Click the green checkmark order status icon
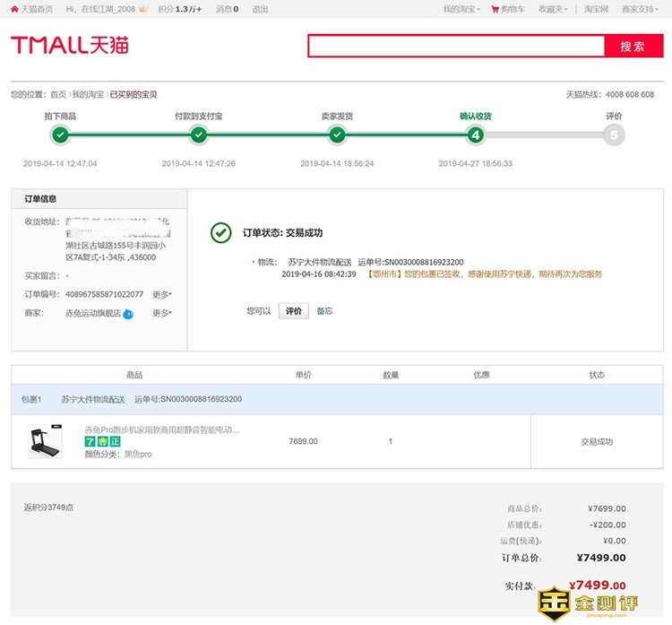672x625 pixels. pyautogui.click(x=220, y=233)
